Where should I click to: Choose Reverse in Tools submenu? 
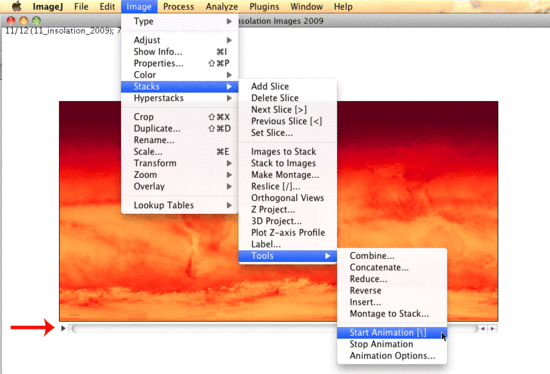tap(392, 290)
